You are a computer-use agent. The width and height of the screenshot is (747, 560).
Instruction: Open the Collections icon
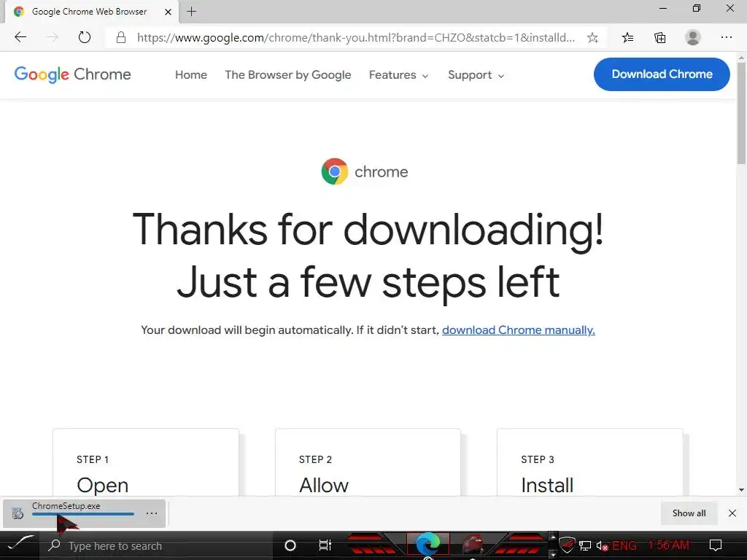659,38
